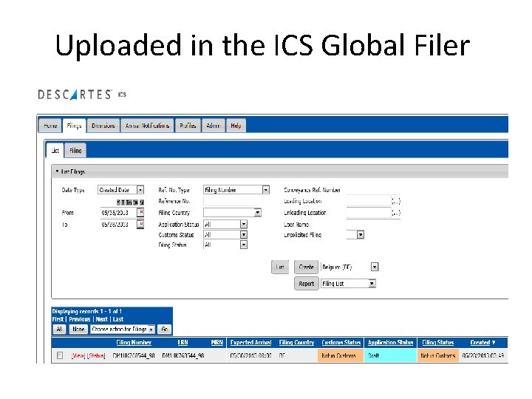Open the Diversions tab

pos(103,126)
